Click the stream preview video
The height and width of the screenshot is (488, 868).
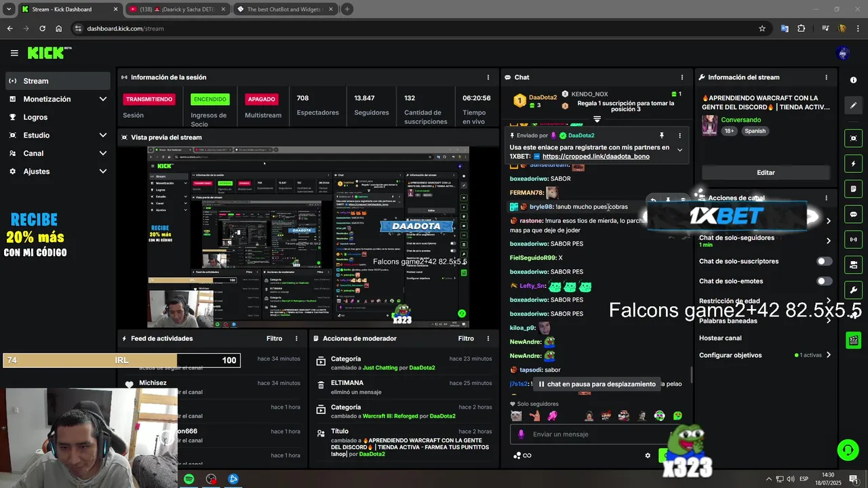click(x=309, y=237)
